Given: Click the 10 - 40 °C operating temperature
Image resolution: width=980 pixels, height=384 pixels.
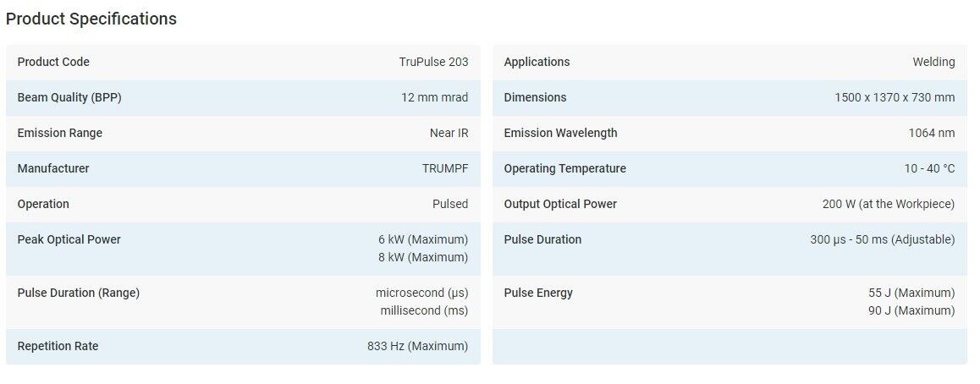Looking at the screenshot, I should point(929,168).
